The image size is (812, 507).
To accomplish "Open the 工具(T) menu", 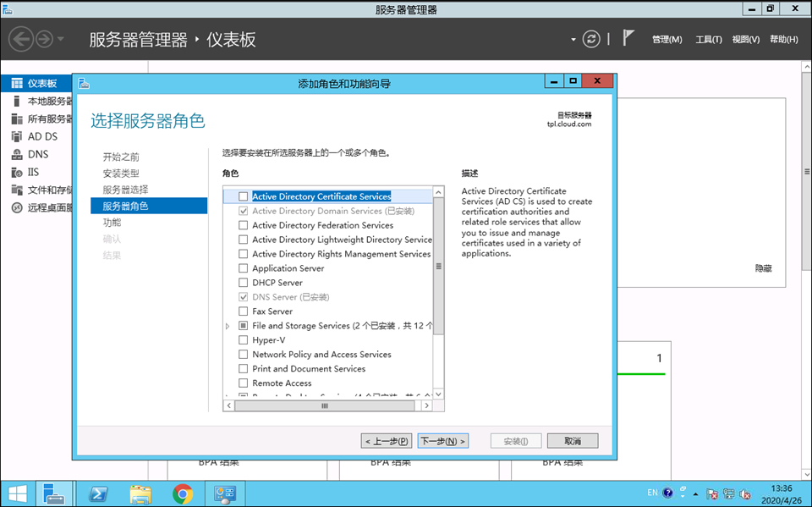I will [708, 40].
